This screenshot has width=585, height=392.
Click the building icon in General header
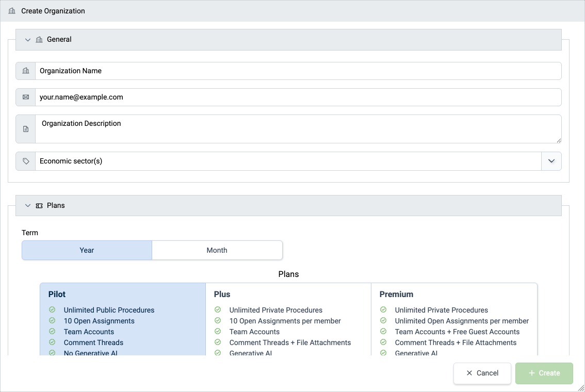(39, 40)
